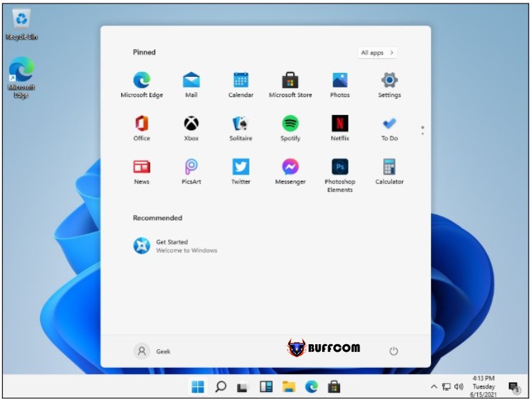The image size is (532, 401).
Task: Launch Messenger
Action: point(290,172)
